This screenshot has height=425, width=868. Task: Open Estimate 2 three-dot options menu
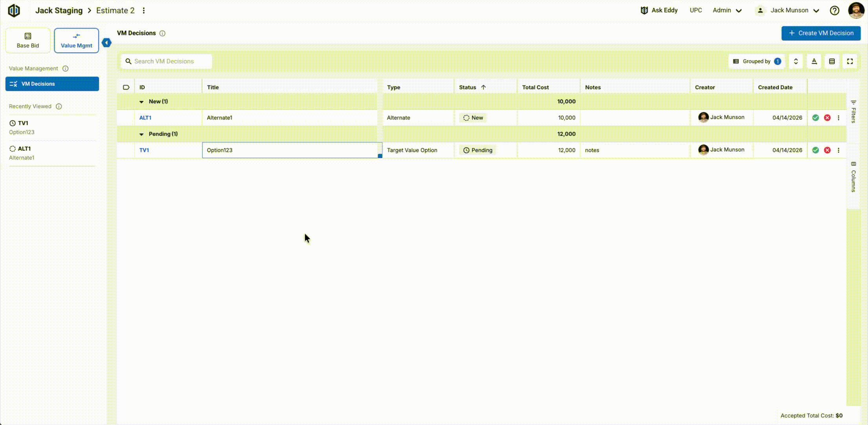[x=144, y=11]
